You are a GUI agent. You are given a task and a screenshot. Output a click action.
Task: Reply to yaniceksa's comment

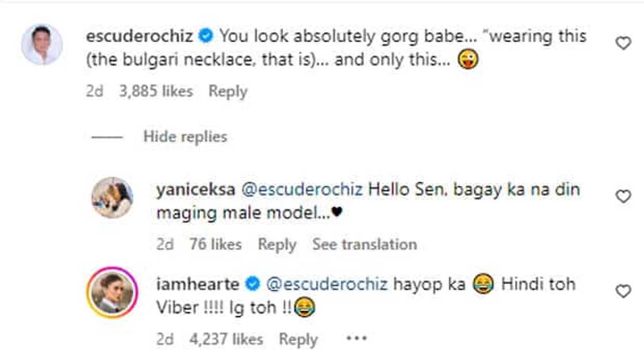[277, 244]
